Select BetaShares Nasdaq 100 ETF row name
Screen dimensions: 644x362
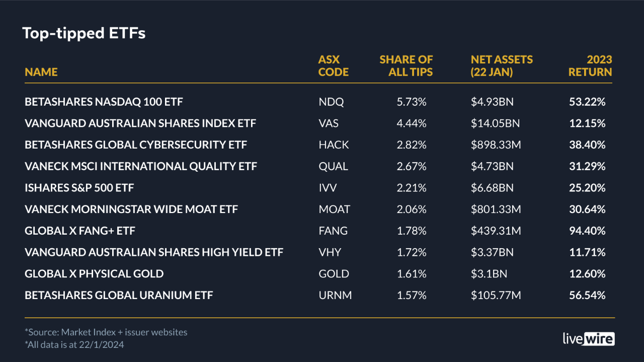pos(104,102)
